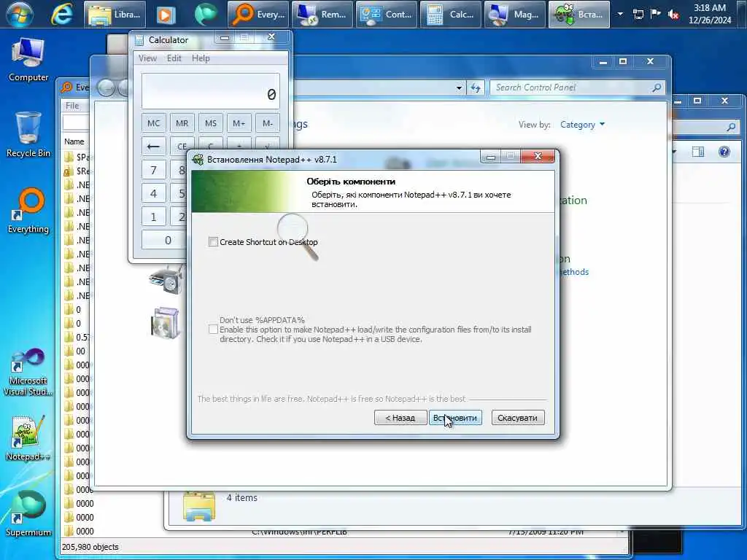Open the clock showing 3:18 AM

coord(709,14)
